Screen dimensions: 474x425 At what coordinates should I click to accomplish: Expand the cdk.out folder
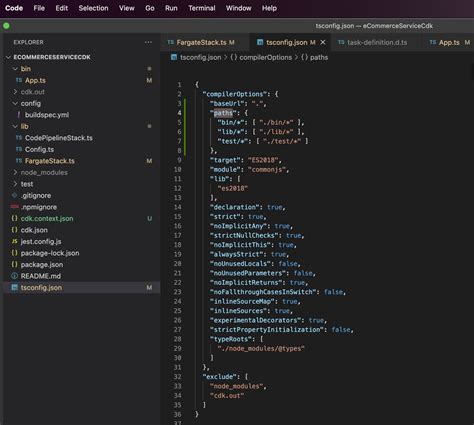pos(15,92)
